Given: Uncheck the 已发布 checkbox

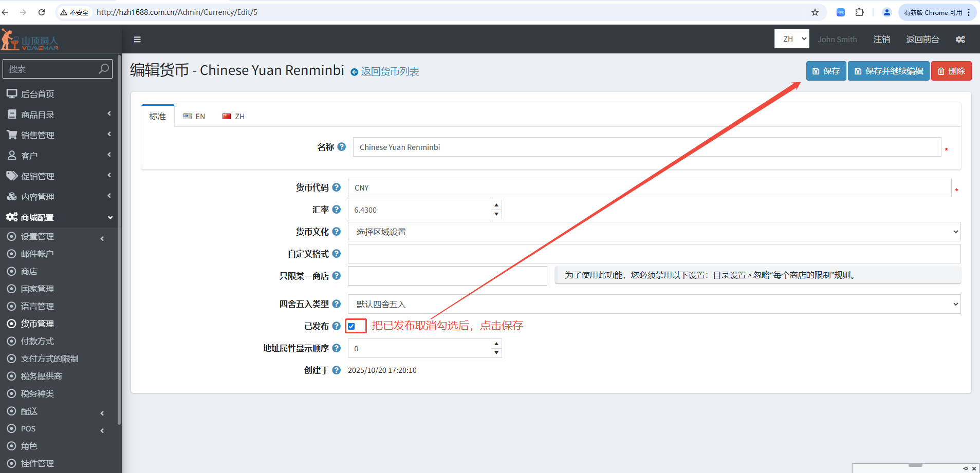Looking at the screenshot, I should (352, 326).
